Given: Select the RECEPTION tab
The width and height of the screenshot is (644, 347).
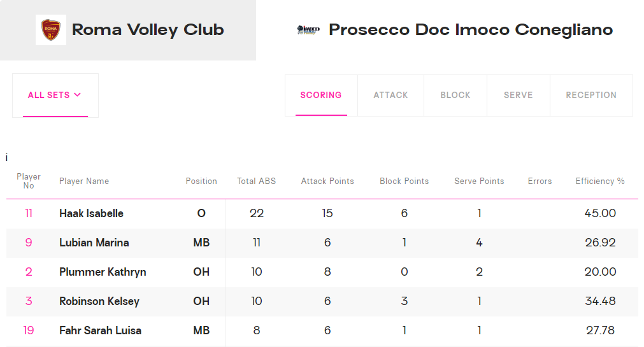Looking at the screenshot, I should (591, 96).
